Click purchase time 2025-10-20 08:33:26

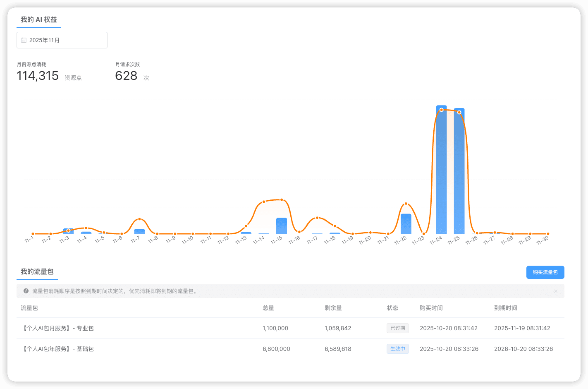pos(449,349)
